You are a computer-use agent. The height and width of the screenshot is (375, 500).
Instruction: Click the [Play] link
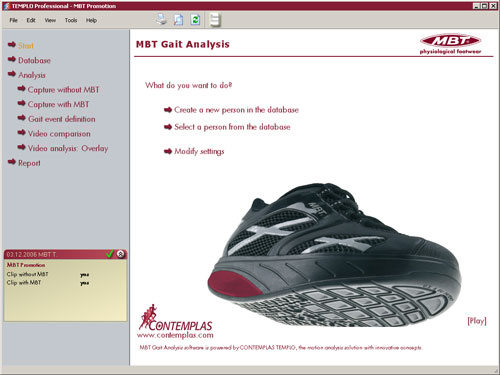477,321
